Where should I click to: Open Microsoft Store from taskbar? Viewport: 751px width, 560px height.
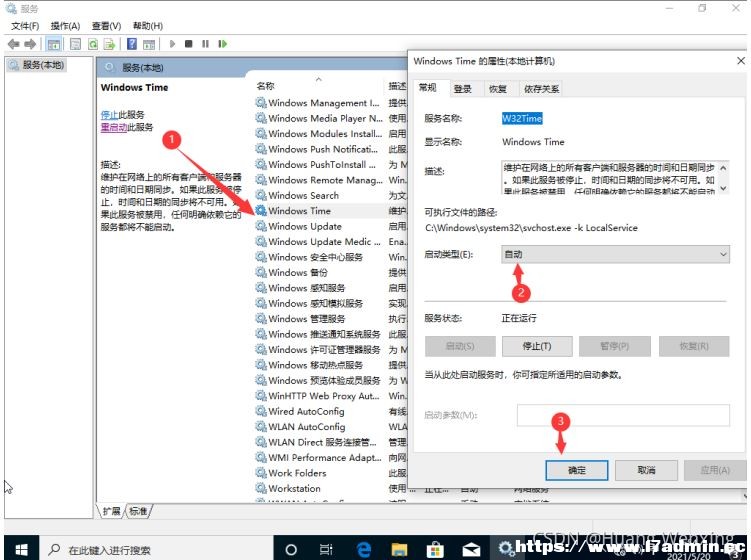(435, 549)
